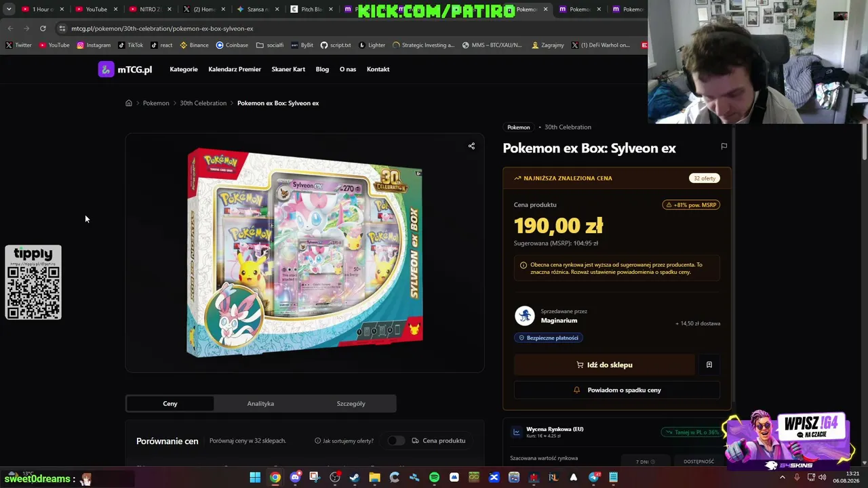Open Skaner Kart page

point(288,69)
